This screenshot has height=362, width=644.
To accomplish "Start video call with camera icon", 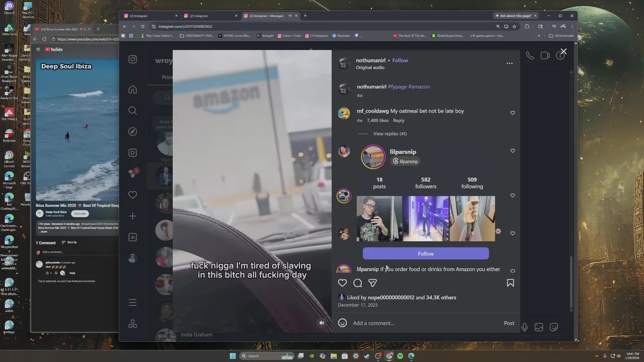I will 545,56.
